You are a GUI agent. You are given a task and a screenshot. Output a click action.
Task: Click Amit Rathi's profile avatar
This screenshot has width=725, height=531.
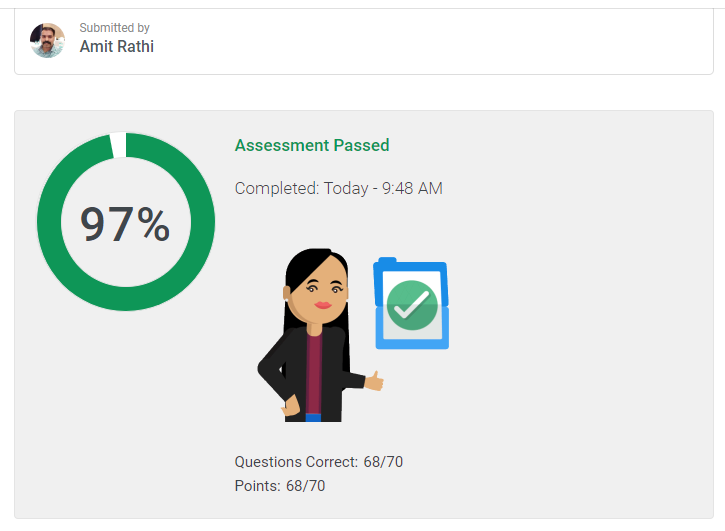47,40
